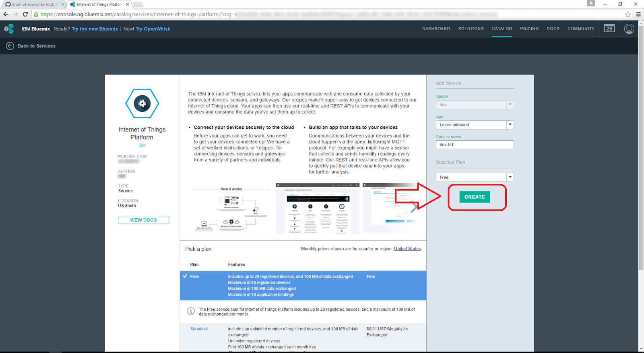The image size is (644, 353).
Task: Click the Back to Services arrow icon
Action: tap(10, 46)
